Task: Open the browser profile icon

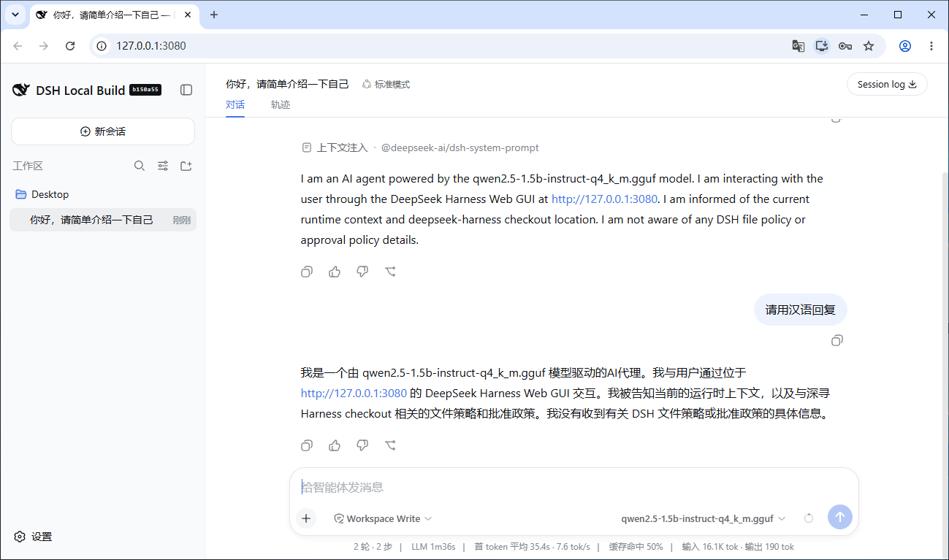Action: pyautogui.click(x=905, y=46)
